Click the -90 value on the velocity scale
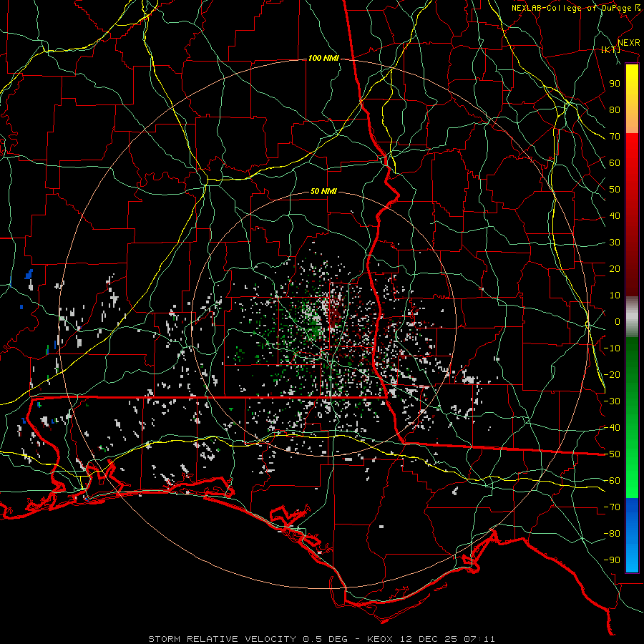The height and width of the screenshot is (644, 644). click(x=612, y=560)
